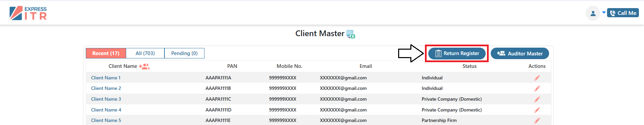Click the Call Me button
644x125 pixels.
(623, 13)
